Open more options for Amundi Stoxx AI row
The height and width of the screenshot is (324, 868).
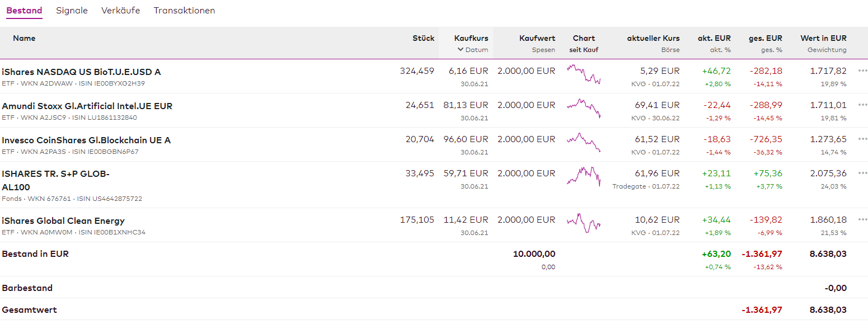(x=862, y=105)
